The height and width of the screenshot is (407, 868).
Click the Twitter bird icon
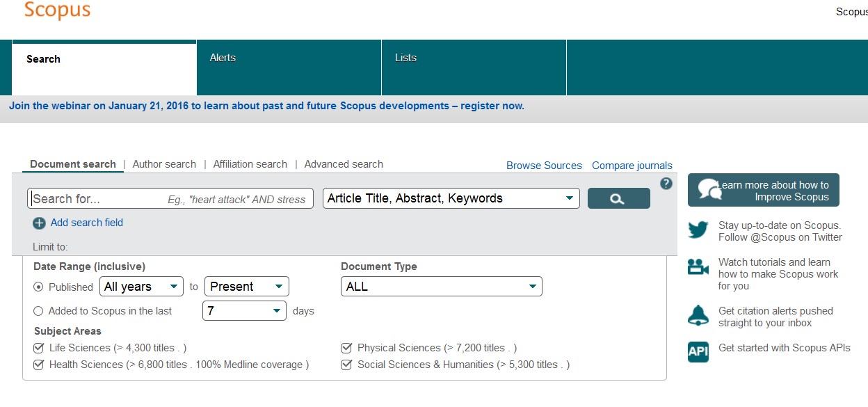point(698,230)
